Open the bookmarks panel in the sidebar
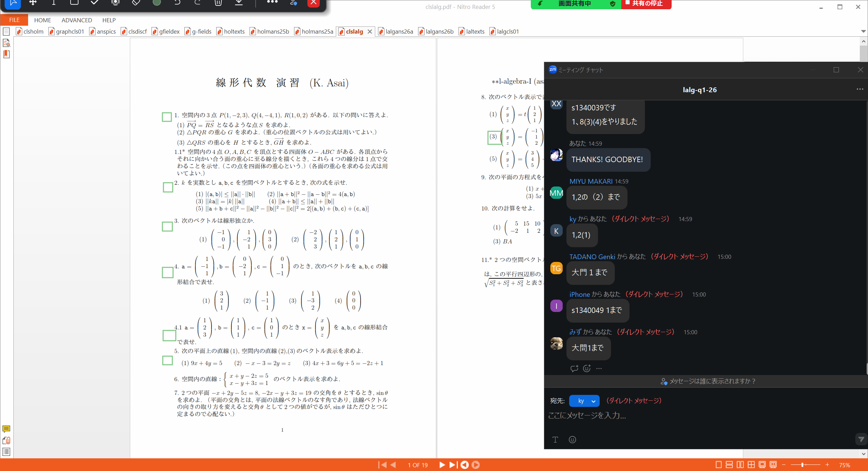 click(6, 54)
